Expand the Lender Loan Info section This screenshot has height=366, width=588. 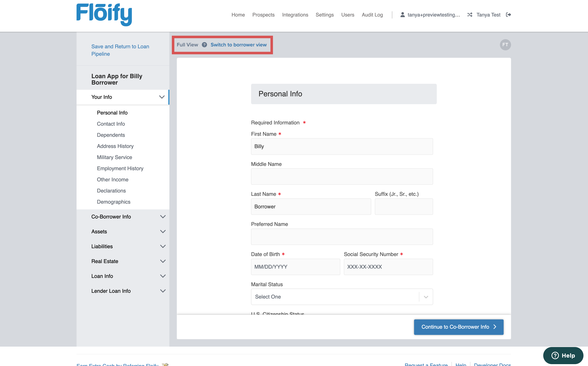[163, 291]
